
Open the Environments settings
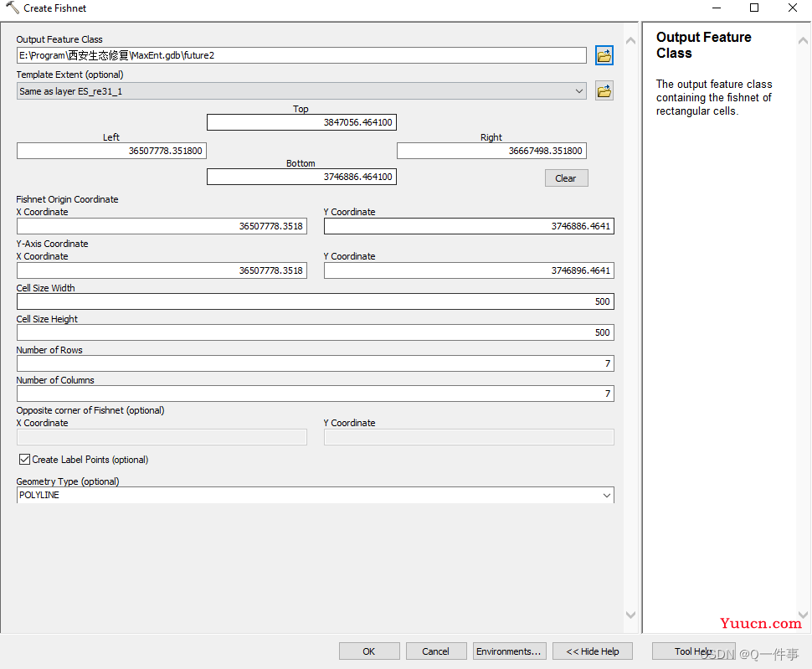pos(509,651)
